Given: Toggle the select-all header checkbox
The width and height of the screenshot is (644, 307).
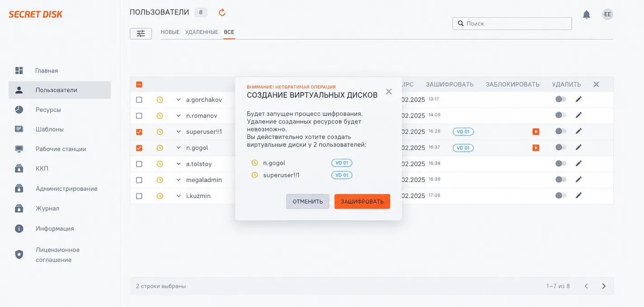Looking at the screenshot, I should coord(139,84).
